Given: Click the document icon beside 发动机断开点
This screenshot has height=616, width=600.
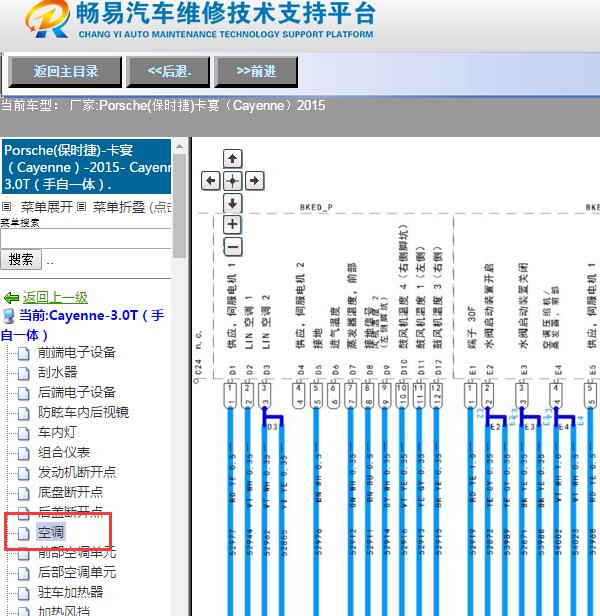Looking at the screenshot, I should click(24, 473).
